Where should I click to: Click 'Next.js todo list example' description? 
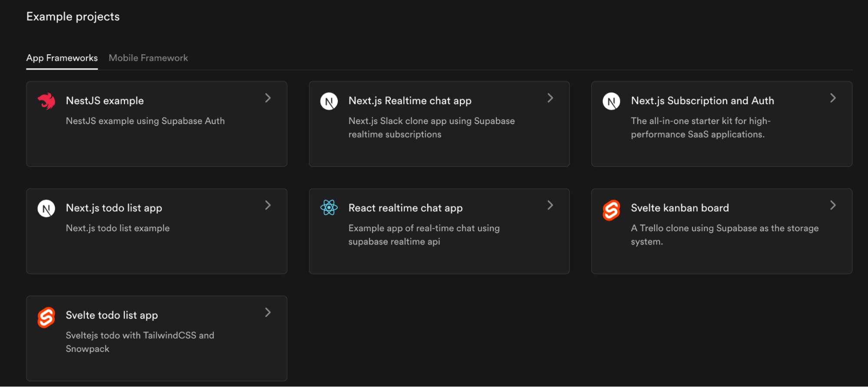[x=118, y=228]
